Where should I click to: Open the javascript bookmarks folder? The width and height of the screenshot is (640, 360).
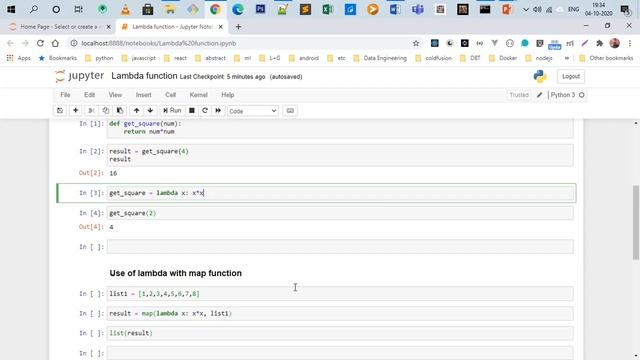click(x=139, y=58)
